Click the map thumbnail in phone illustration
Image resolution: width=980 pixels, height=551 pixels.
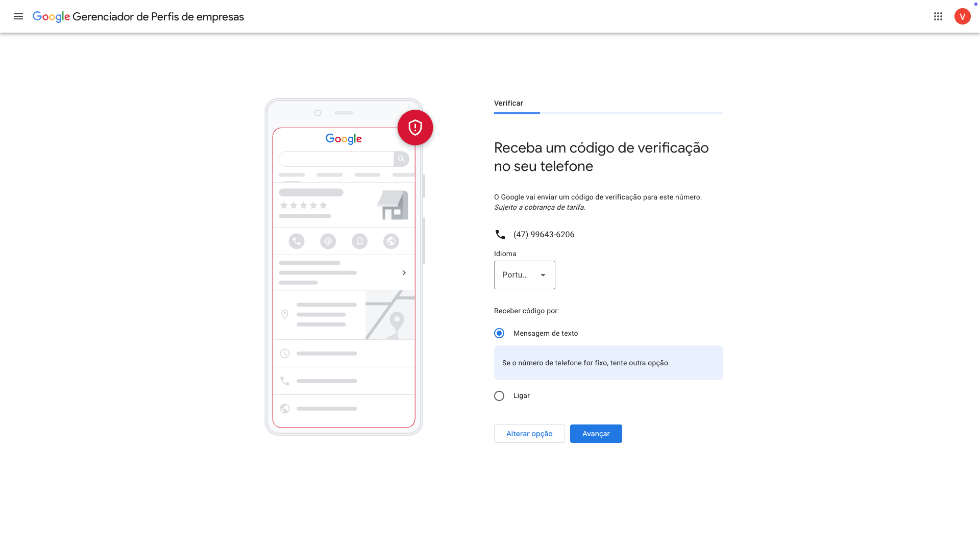(x=390, y=315)
